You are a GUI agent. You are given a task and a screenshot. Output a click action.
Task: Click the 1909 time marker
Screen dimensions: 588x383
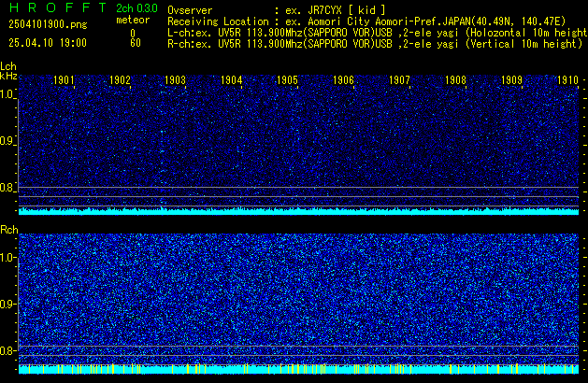click(511, 80)
